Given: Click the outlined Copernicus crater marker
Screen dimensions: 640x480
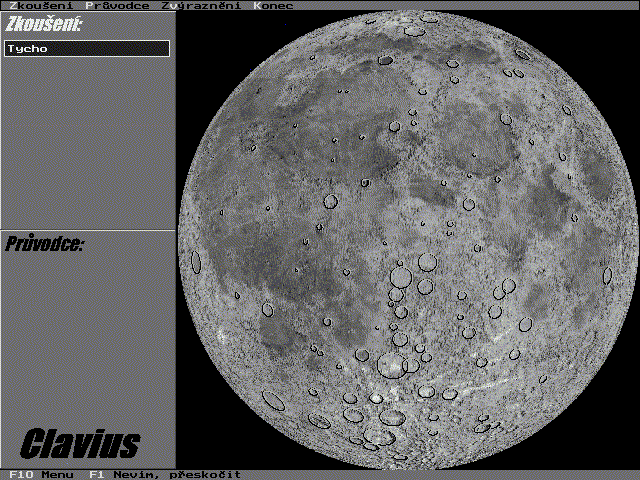Looking at the screenshot, I should (331, 201).
